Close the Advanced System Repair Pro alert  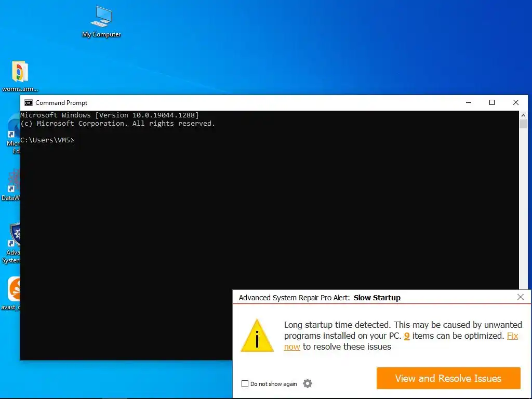click(521, 297)
